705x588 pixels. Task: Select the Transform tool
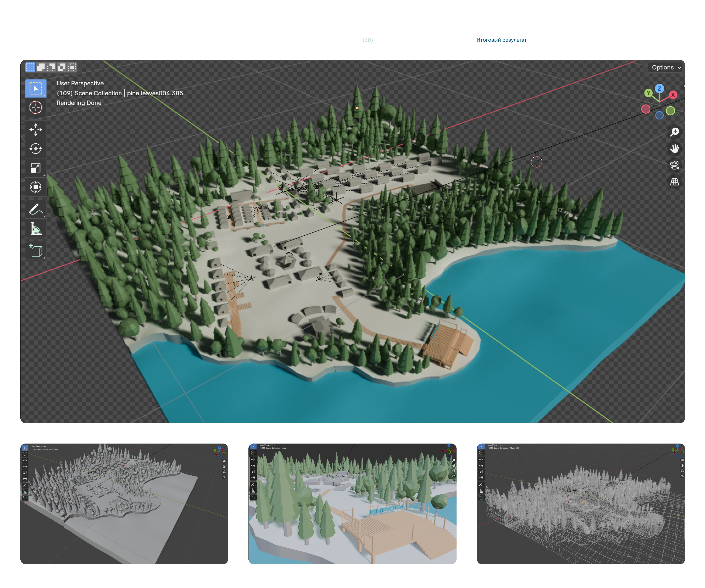click(36, 187)
